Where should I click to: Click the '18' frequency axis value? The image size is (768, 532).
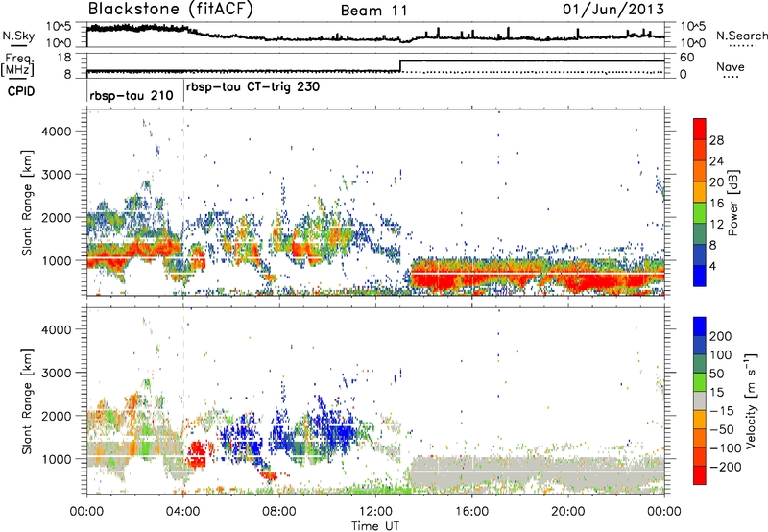64,58
